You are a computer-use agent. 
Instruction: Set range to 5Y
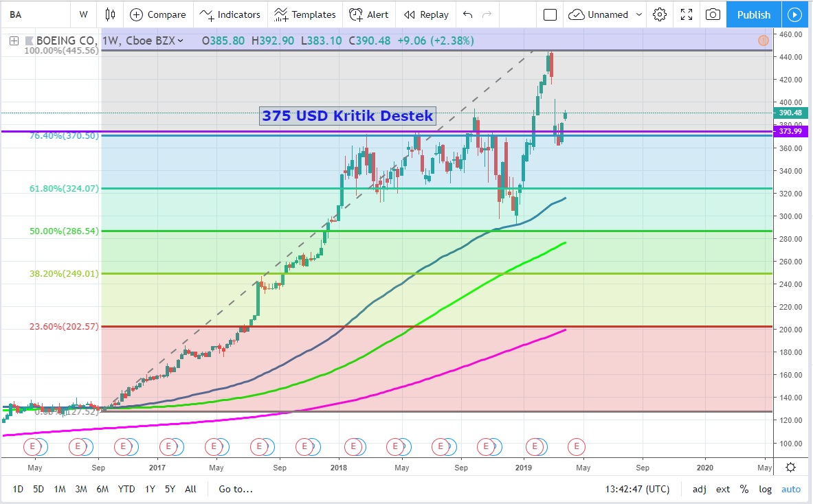170,489
